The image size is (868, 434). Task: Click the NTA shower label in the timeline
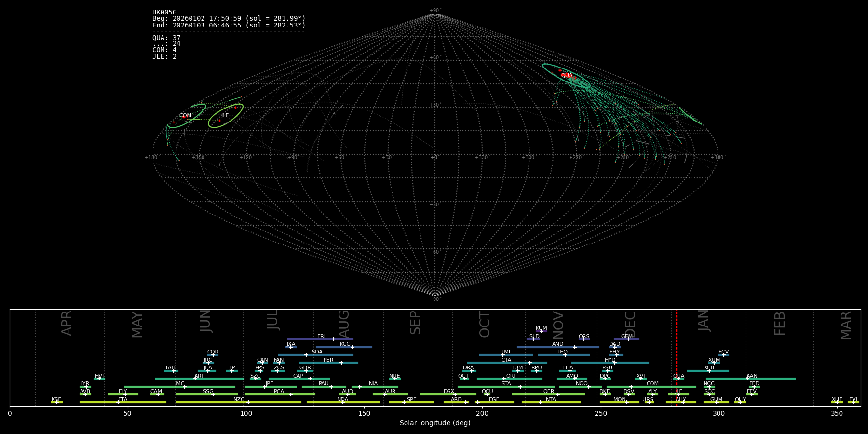pyautogui.click(x=551, y=399)
